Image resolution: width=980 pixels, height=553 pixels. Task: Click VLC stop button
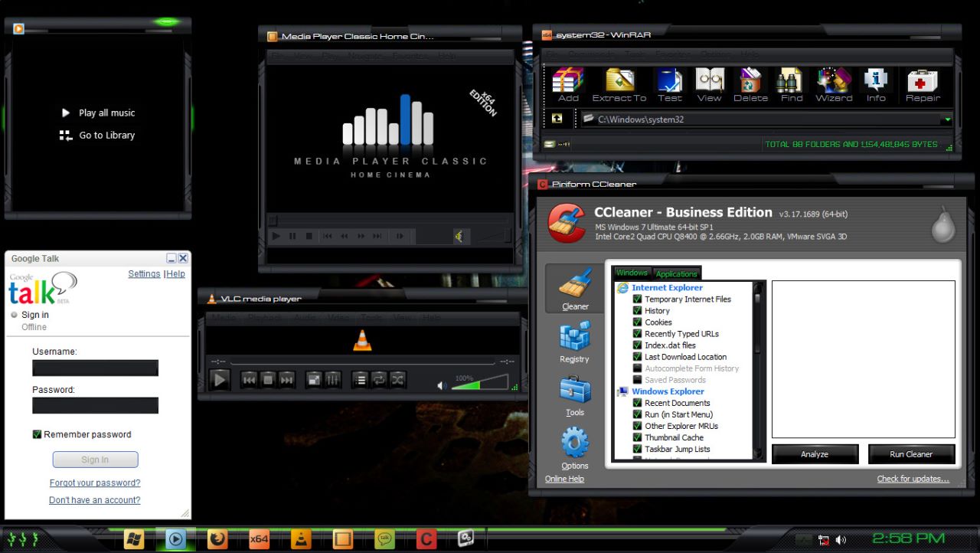pos(268,379)
